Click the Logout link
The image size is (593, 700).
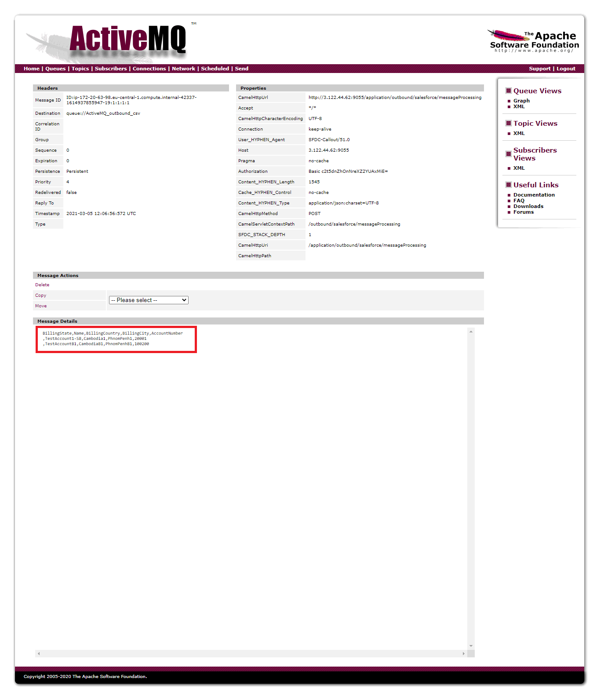tap(566, 69)
